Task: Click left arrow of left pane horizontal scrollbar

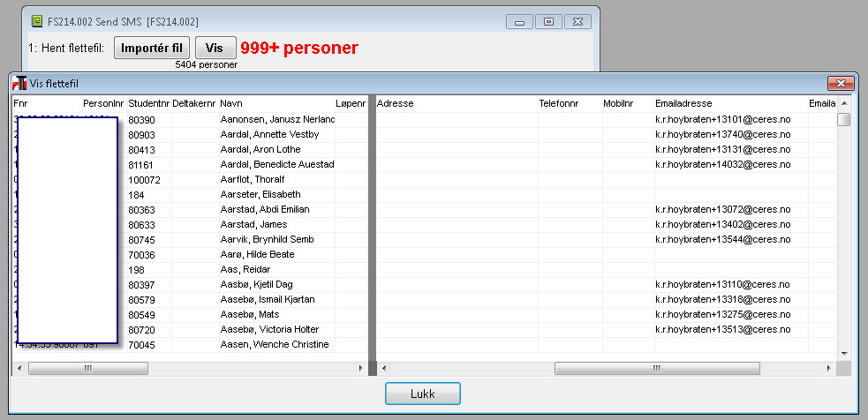Action: pyautogui.click(x=19, y=368)
